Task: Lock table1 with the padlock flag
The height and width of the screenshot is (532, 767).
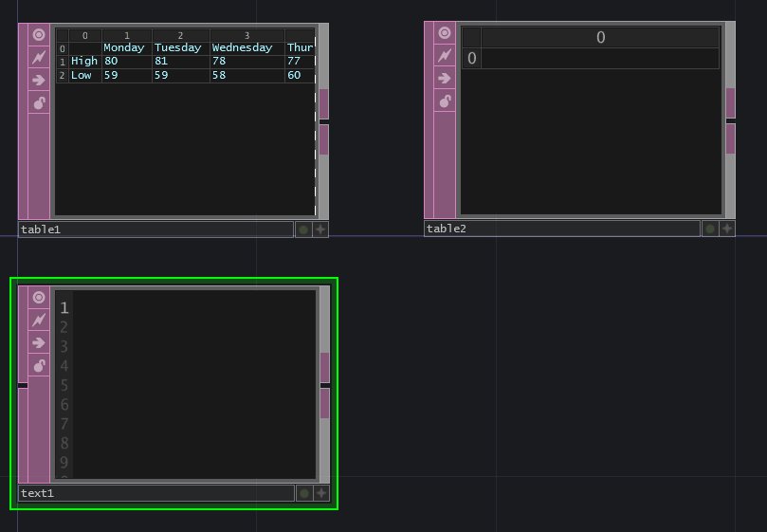Action: point(39,102)
